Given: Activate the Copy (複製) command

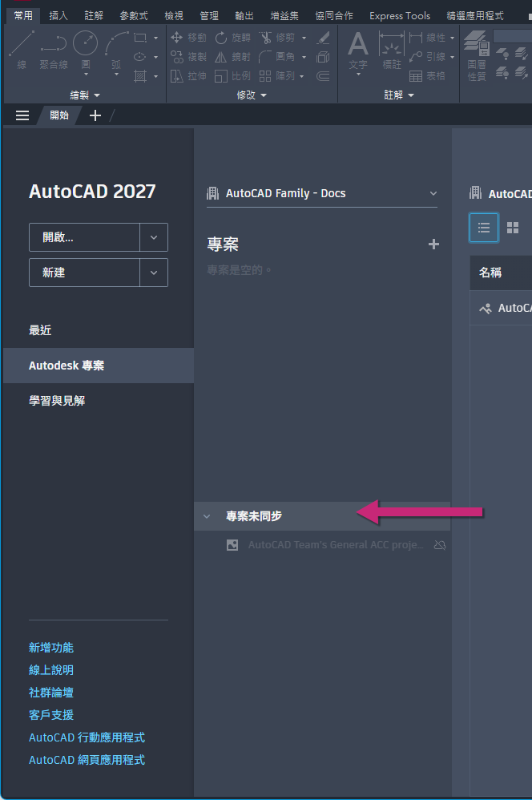Looking at the screenshot, I should (188, 57).
